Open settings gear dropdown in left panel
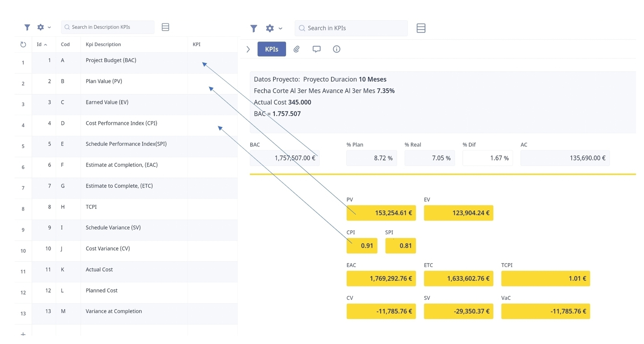 point(43,27)
